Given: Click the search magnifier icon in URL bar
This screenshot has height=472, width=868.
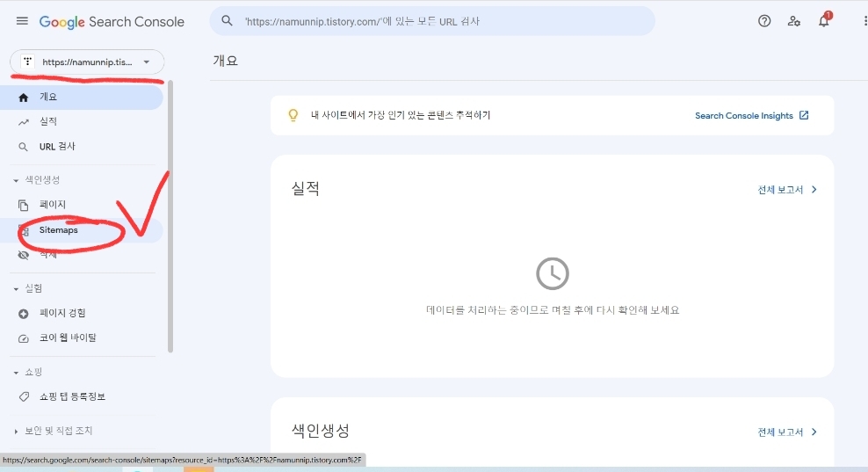Looking at the screenshot, I should 227,21.
